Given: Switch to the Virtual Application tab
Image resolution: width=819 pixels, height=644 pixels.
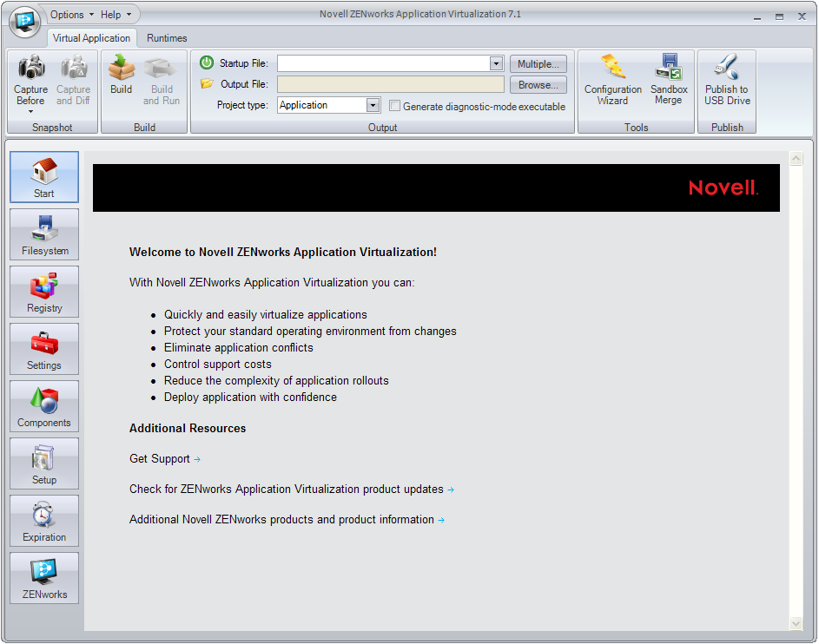Looking at the screenshot, I should pyautogui.click(x=91, y=38).
